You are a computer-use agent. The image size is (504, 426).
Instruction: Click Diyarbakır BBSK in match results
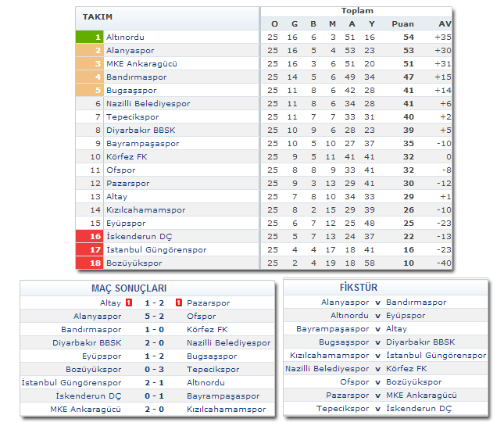coord(87,342)
